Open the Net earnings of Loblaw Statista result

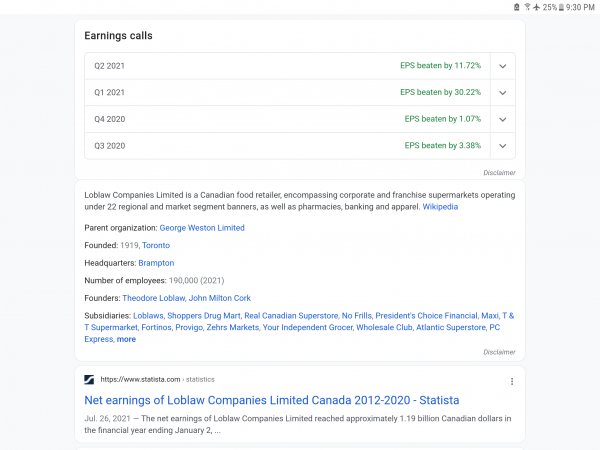(x=272, y=400)
